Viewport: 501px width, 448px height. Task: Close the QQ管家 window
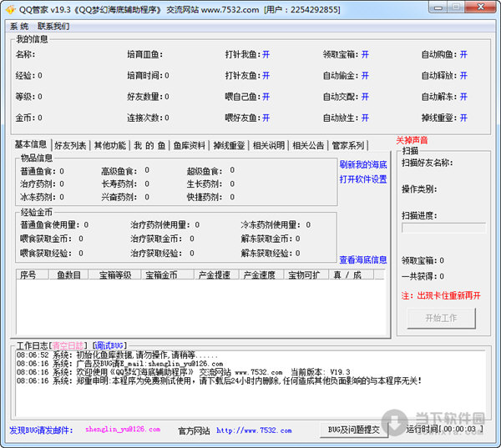pyautogui.click(x=481, y=7)
